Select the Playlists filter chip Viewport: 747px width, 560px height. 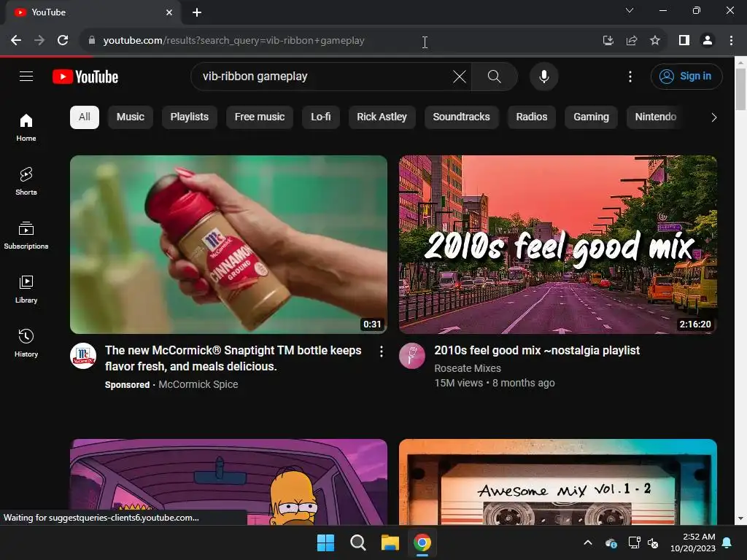pos(189,117)
